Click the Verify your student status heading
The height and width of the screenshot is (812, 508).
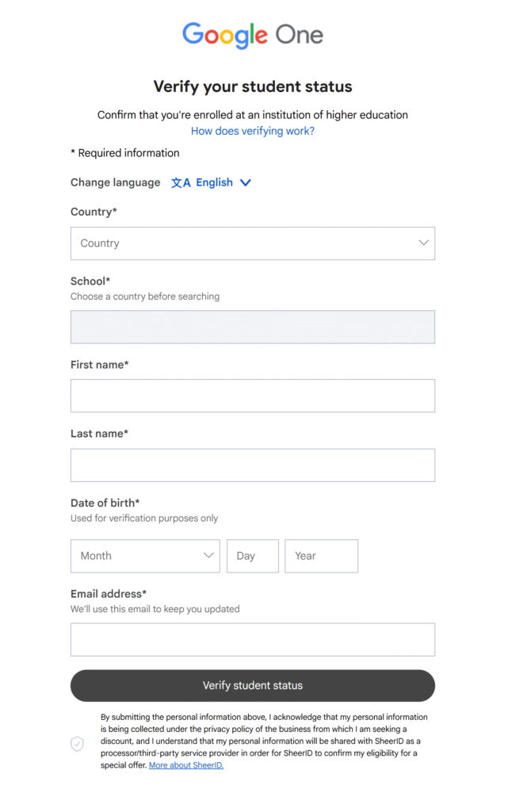pos(252,86)
